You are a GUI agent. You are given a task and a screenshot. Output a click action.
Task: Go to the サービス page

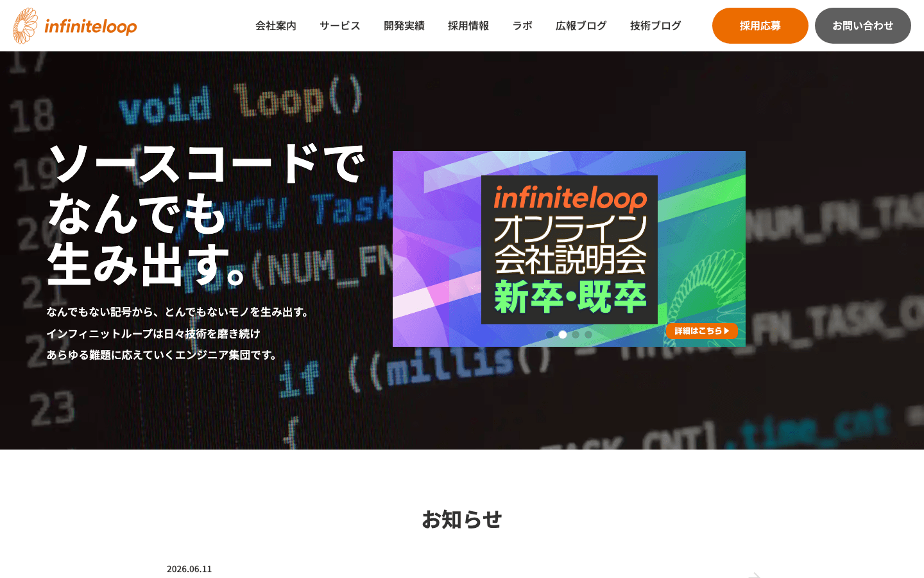[x=340, y=26]
